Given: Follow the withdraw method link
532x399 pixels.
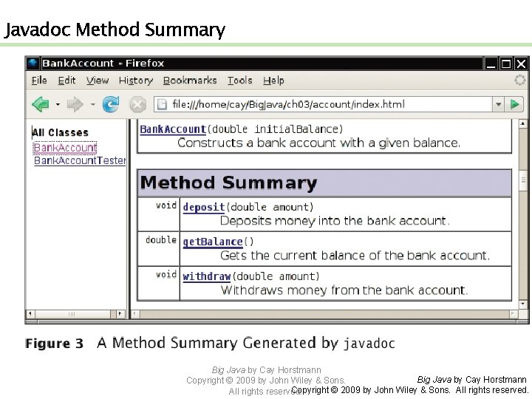Looking at the screenshot, I should [207, 276].
